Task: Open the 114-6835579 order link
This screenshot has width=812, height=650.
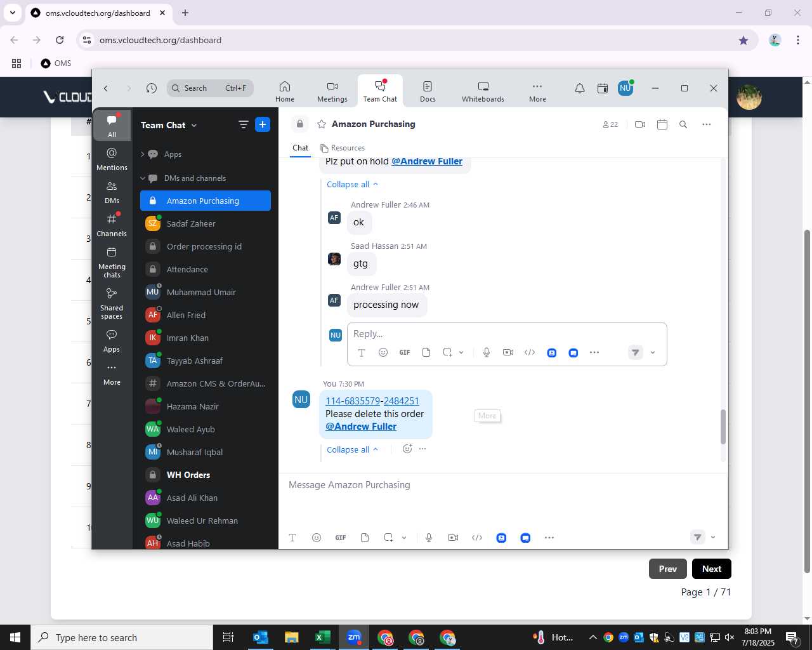Action: pyautogui.click(x=353, y=401)
